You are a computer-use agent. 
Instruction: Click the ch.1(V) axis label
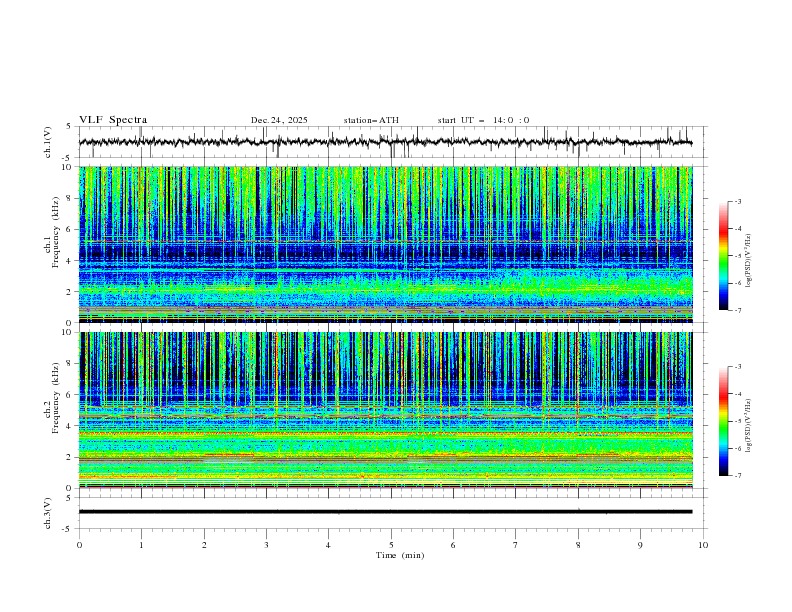(48, 142)
